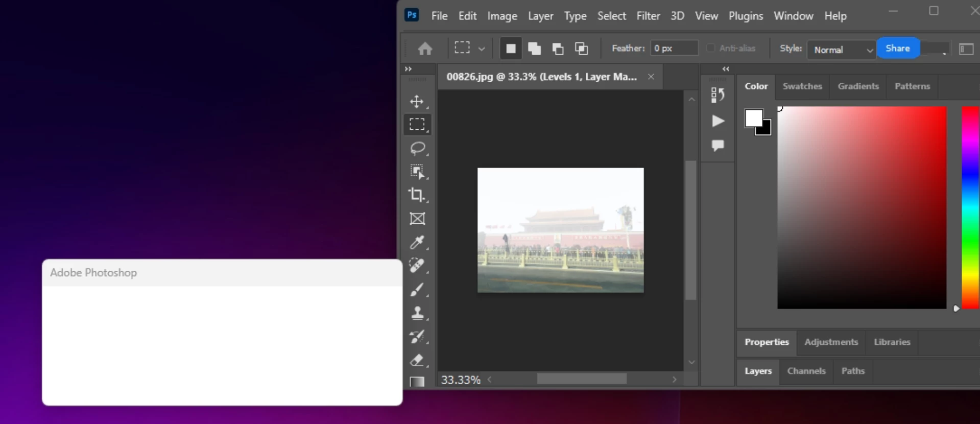Select the Object Selection tool
Screen dimensions: 980x424
click(x=417, y=172)
